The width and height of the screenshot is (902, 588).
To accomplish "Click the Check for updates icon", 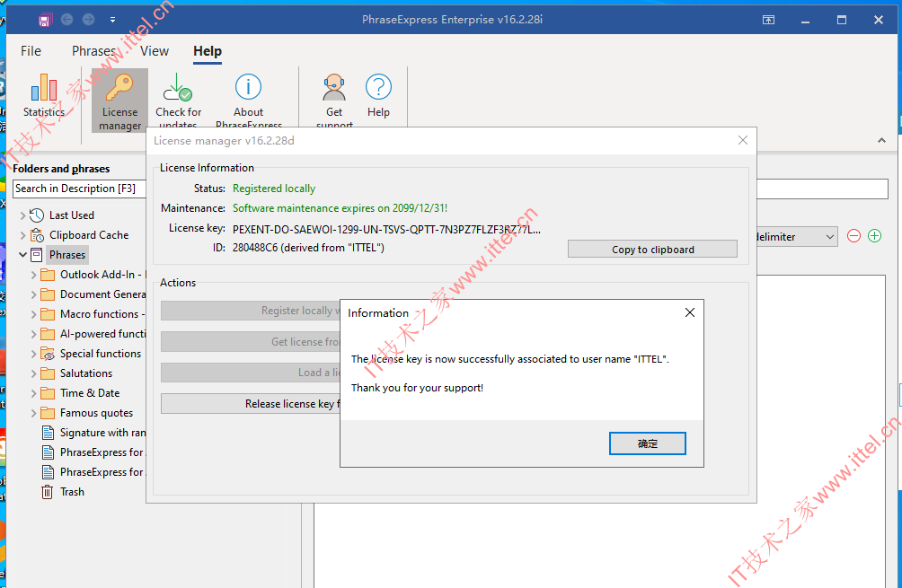I will pyautogui.click(x=178, y=87).
